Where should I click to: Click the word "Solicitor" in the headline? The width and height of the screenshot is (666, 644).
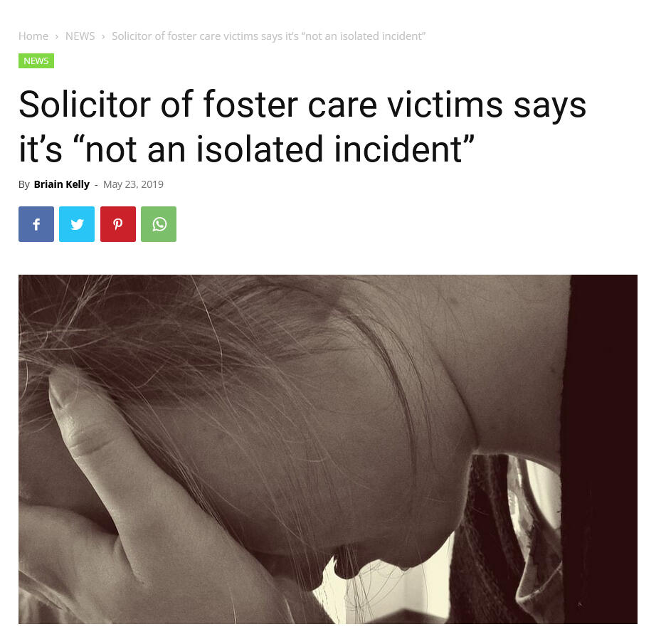coord(85,105)
